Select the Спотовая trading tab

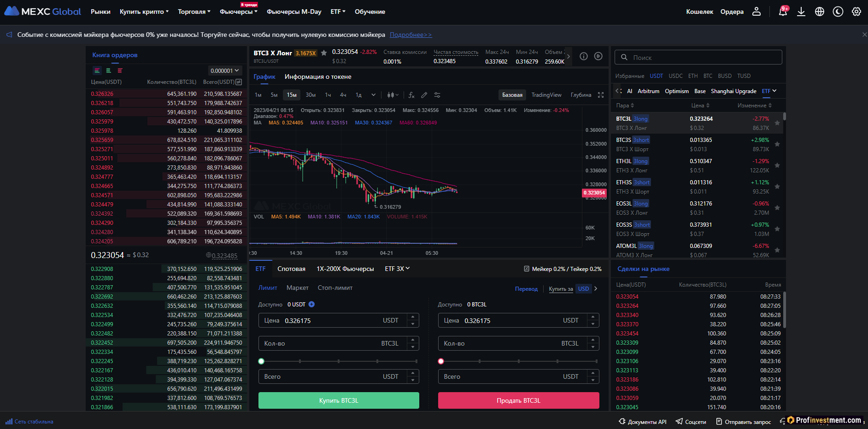click(x=291, y=269)
